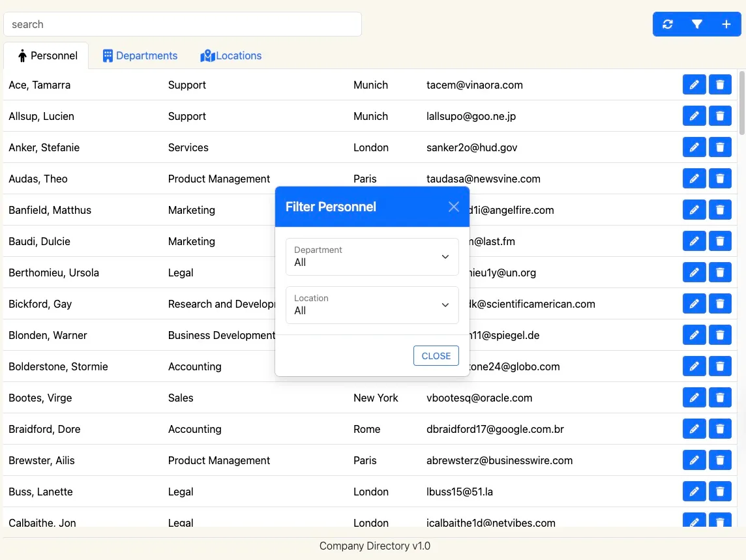Screen dimensions: 746x560
Task: Click the trash icon for Ailis Brewster
Action: tap(720, 460)
